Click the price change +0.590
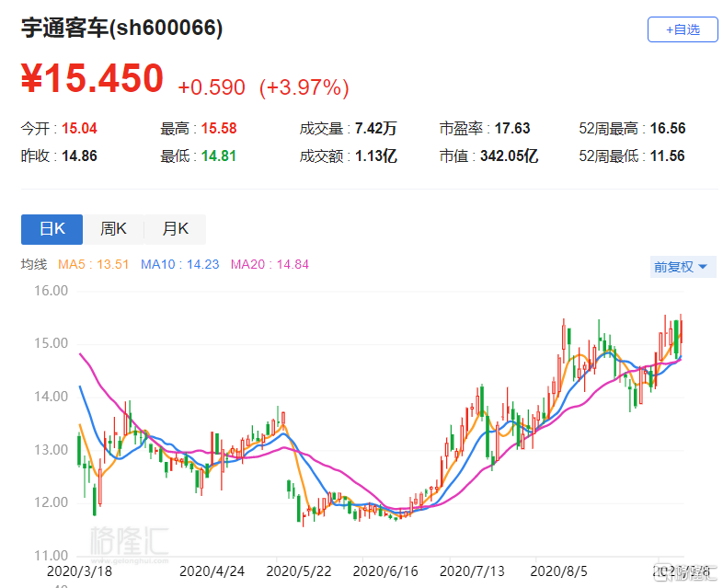 pos(212,87)
